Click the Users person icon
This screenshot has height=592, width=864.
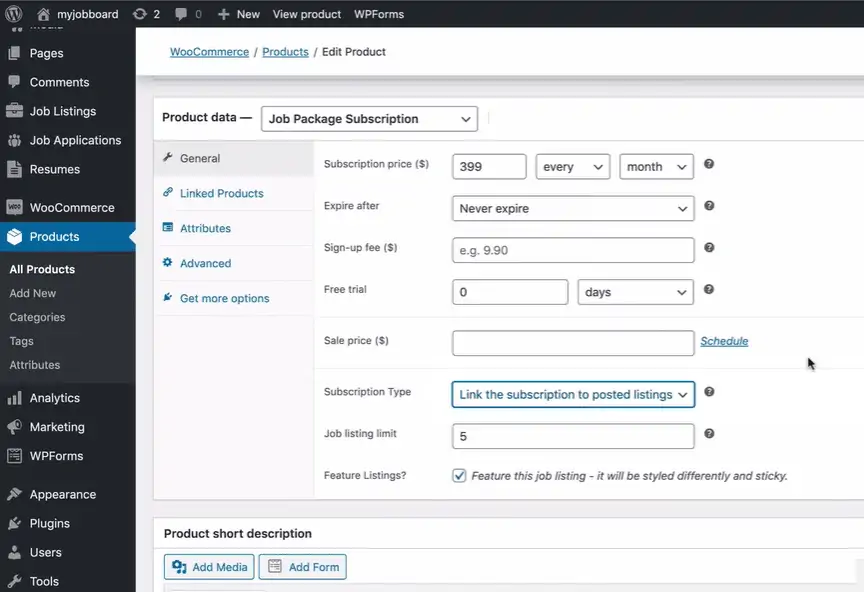pyautogui.click(x=14, y=552)
